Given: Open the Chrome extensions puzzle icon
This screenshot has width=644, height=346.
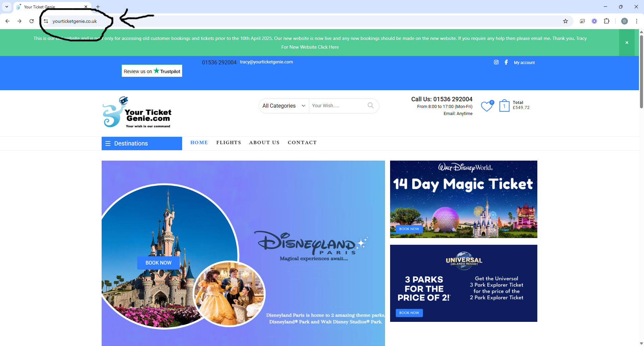Looking at the screenshot, I should coord(606,21).
